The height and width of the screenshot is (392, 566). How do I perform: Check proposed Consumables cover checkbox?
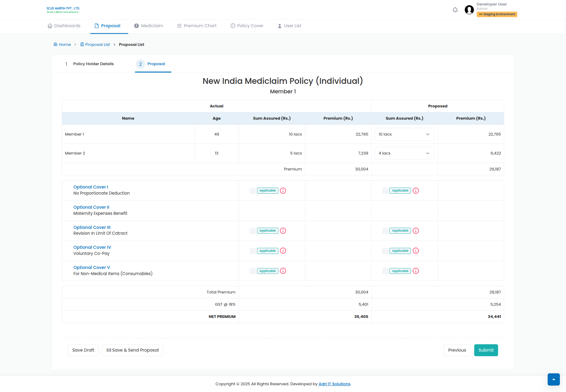(385, 271)
